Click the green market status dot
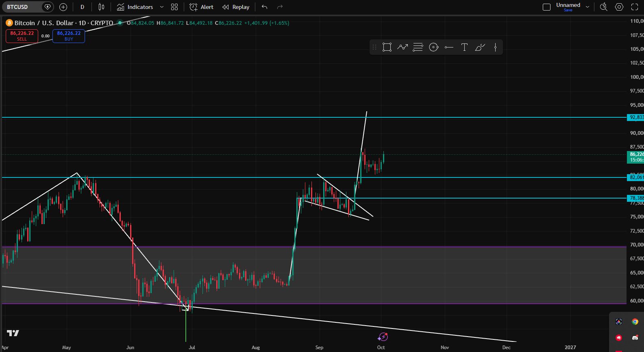 [120, 23]
